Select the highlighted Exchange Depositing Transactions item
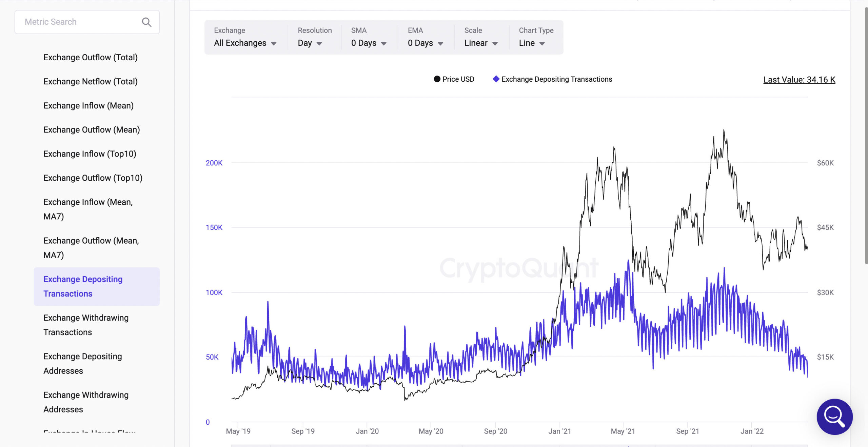This screenshot has height=447, width=868. [97, 286]
